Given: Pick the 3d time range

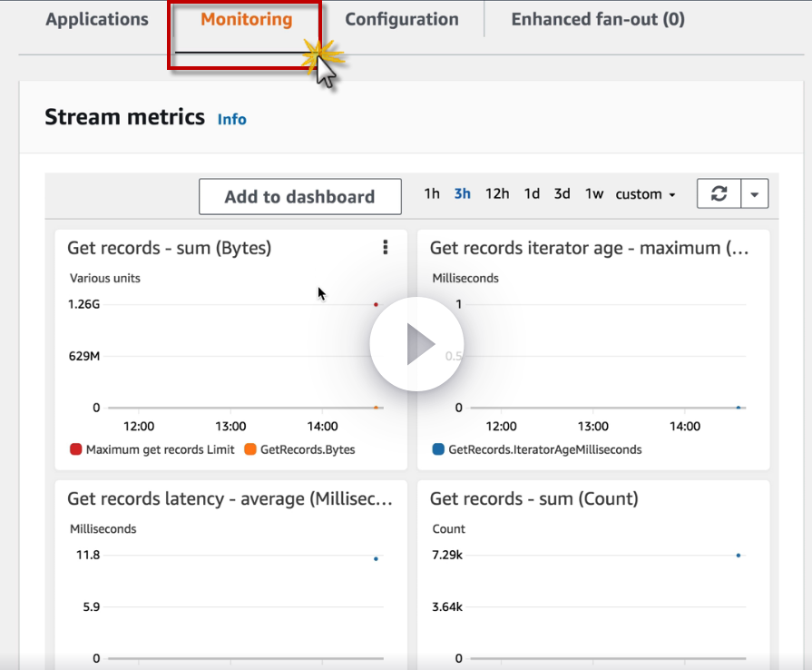Looking at the screenshot, I should [x=563, y=193].
